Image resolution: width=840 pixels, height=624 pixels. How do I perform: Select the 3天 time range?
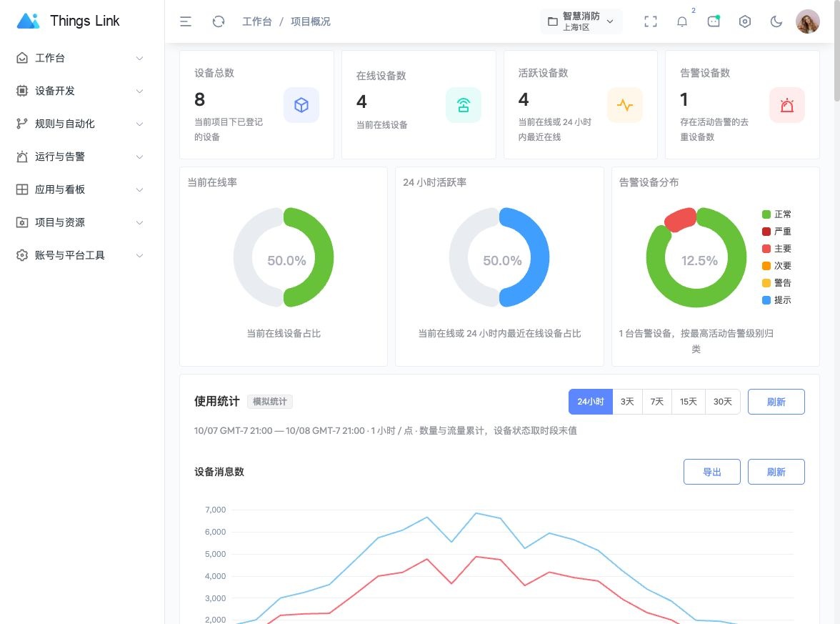coord(627,402)
